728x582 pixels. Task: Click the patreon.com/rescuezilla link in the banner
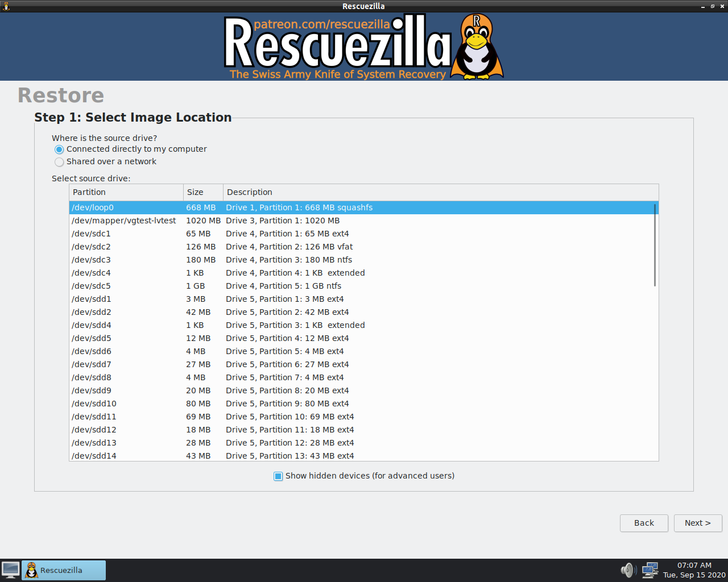pos(322,24)
